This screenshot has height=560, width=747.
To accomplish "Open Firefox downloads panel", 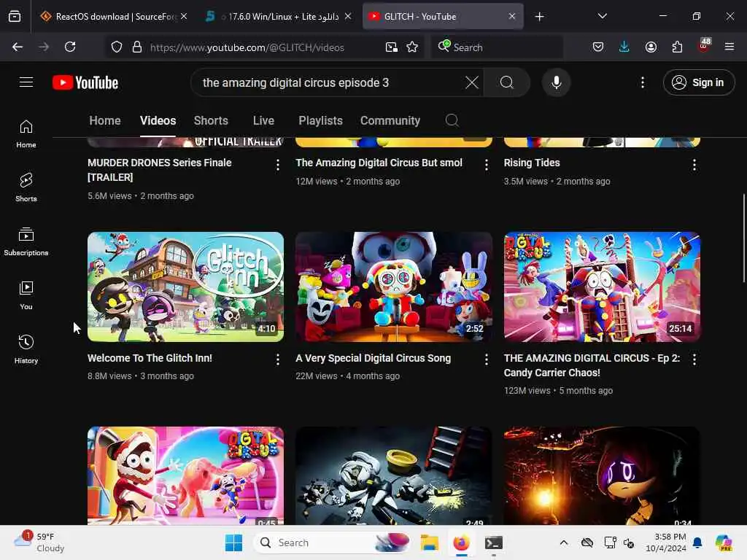I will [624, 47].
